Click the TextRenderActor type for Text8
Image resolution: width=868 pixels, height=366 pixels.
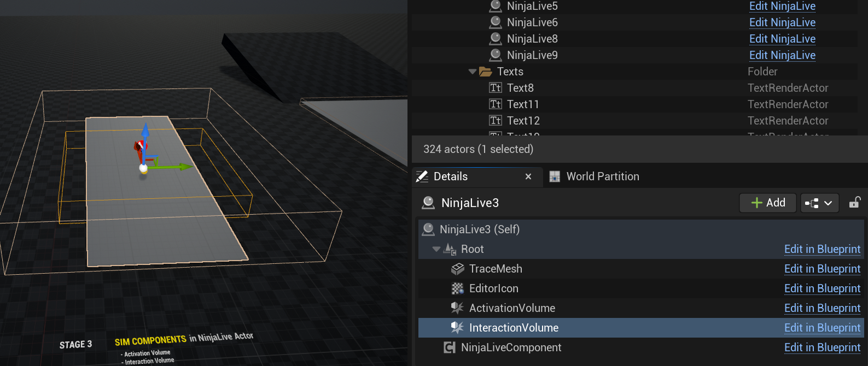(x=788, y=88)
